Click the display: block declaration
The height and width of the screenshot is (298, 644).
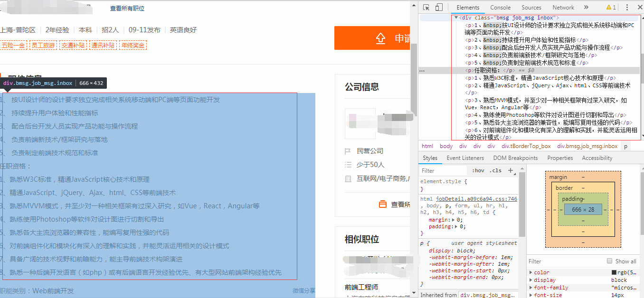452,251
